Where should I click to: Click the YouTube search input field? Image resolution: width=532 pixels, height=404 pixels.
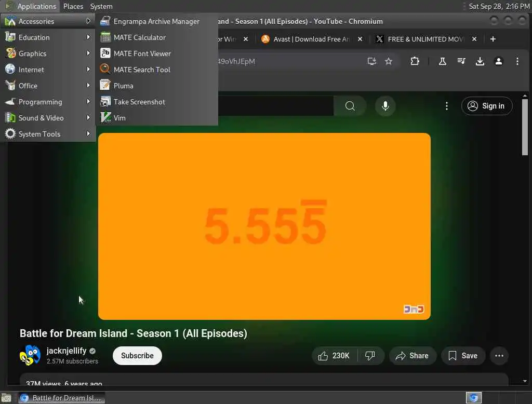[x=275, y=106]
